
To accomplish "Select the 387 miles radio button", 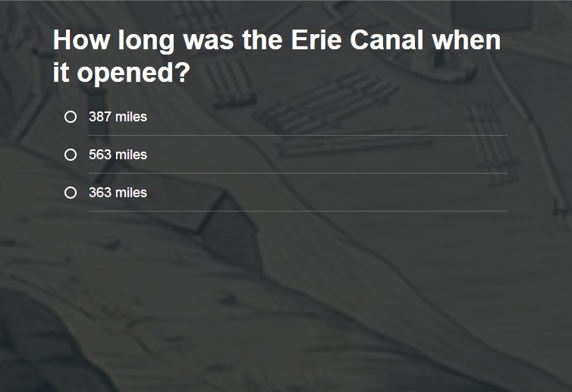I will point(71,117).
